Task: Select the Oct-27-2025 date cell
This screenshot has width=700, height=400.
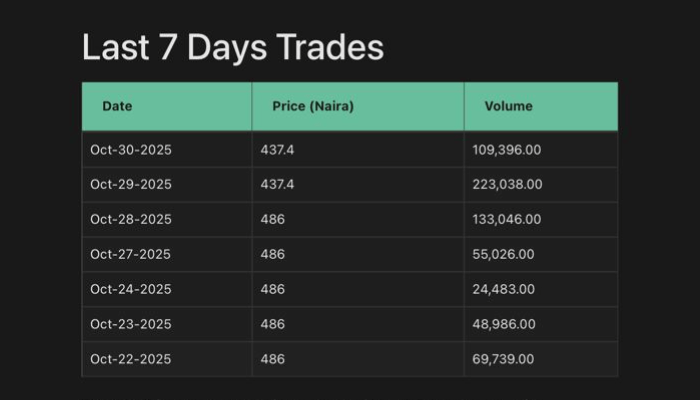Action: click(x=131, y=255)
